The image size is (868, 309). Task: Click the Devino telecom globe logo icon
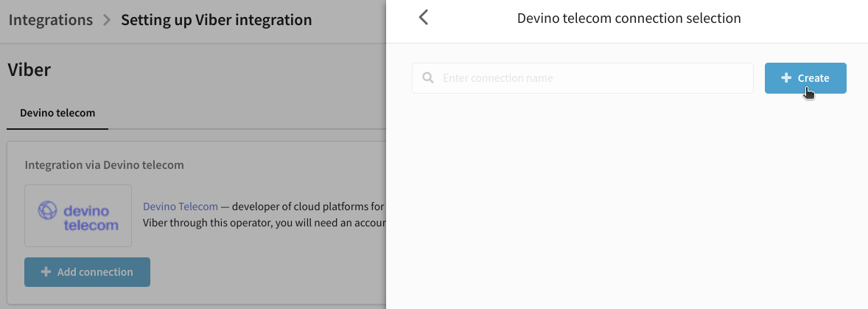pyautogui.click(x=48, y=210)
